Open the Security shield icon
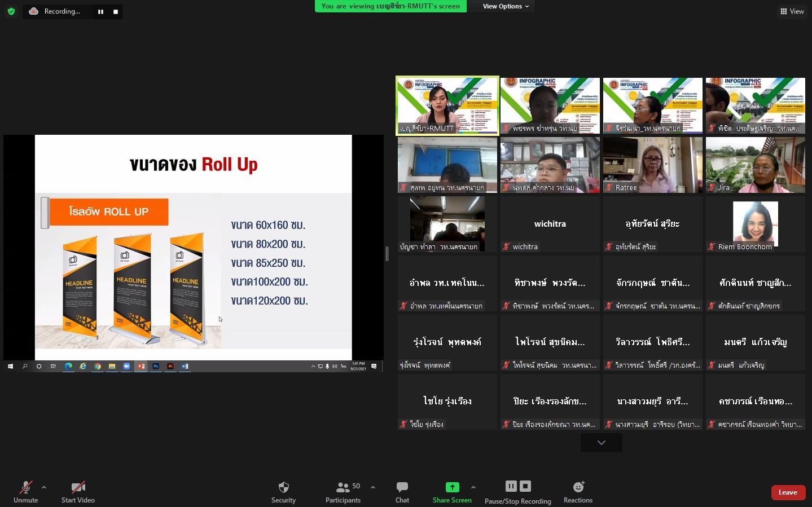812x507 pixels. click(283, 487)
